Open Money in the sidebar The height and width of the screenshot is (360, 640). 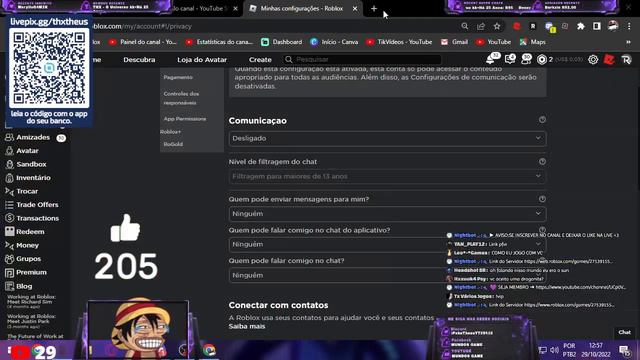27,245
